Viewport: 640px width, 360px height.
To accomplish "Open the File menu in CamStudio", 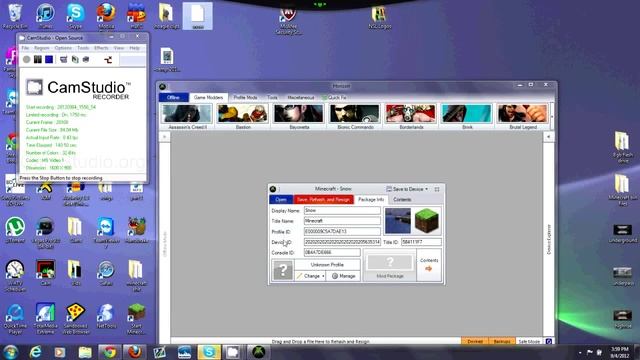I will [x=25, y=48].
